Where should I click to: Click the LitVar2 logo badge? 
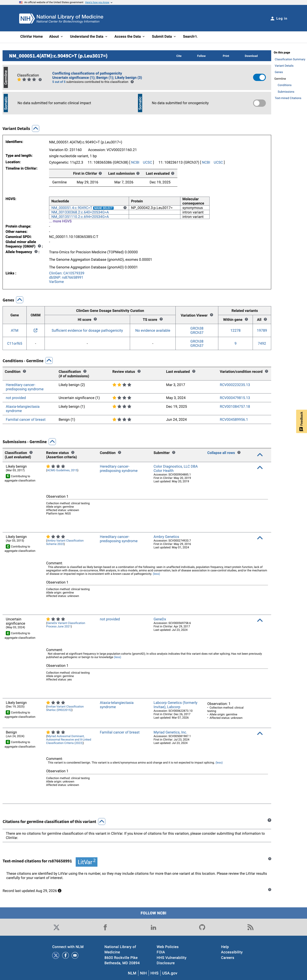[x=87, y=862]
